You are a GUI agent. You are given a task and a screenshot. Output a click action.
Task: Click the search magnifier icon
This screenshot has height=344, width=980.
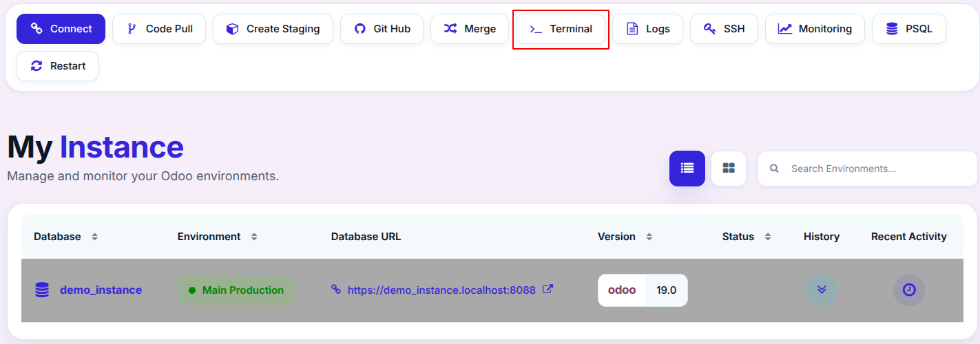[775, 169]
